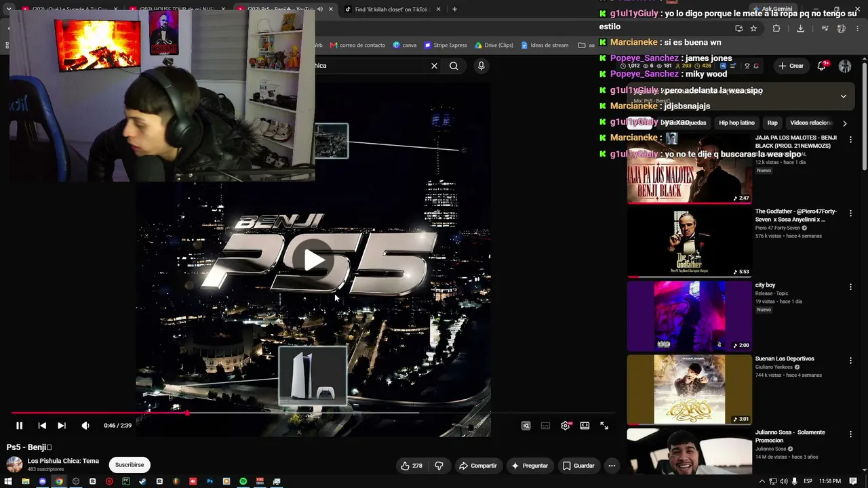Screen dimensions: 868x488
Task: Open The Godfather video thumbnail
Action: point(690,243)
